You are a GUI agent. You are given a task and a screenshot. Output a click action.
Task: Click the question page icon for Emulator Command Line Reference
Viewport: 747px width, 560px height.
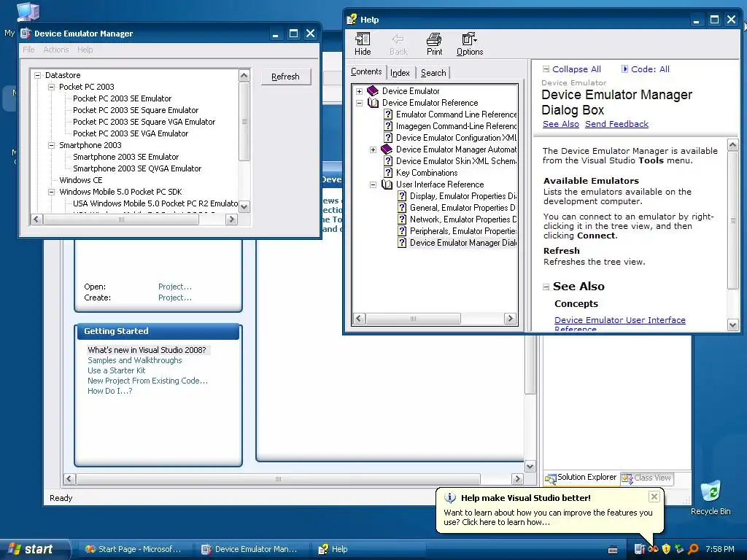point(388,114)
